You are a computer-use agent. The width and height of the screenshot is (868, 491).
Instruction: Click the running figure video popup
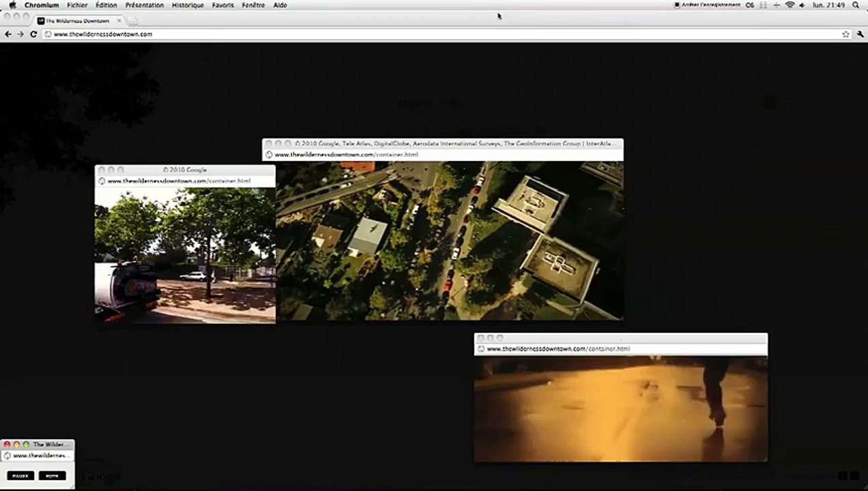621,409
